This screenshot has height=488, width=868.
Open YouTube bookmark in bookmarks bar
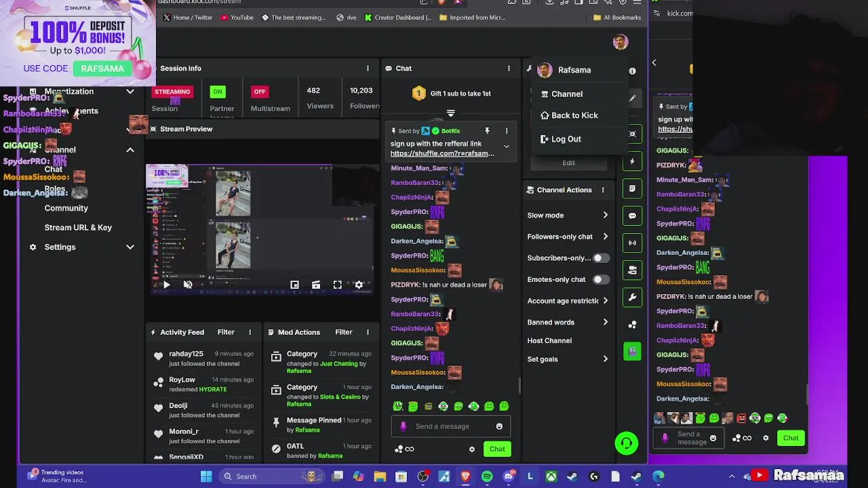[237, 18]
